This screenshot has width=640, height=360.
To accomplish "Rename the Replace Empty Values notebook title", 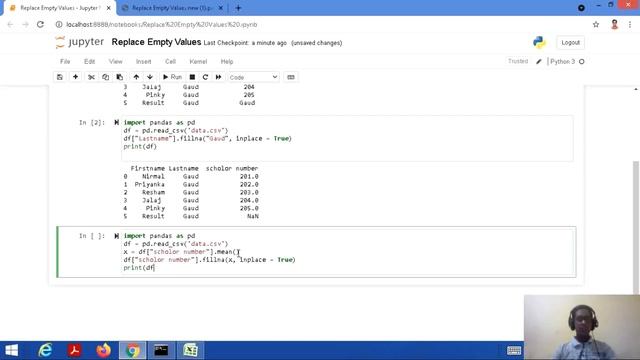I will click(x=156, y=42).
